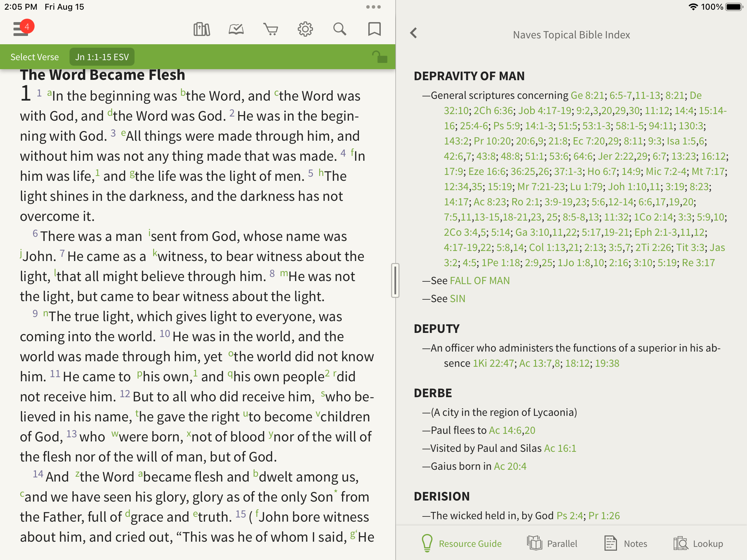Open the Jn 1:1-15 ESV reference selector
This screenshot has width=747, height=560.
pyautogui.click(x=102, y=57)
